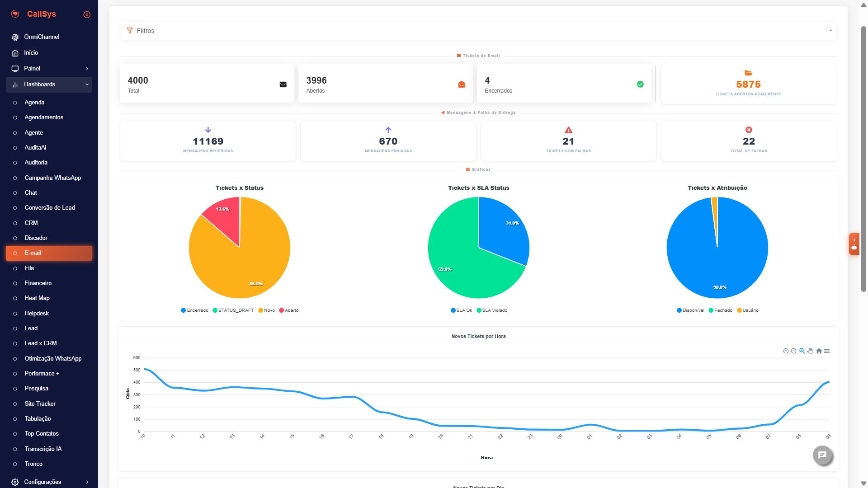Image resolution: width=868 pixels, height=488 pixels.
Task: Toggle the Encerrado legend in Tickets x Status
Action: coord(194,310)
